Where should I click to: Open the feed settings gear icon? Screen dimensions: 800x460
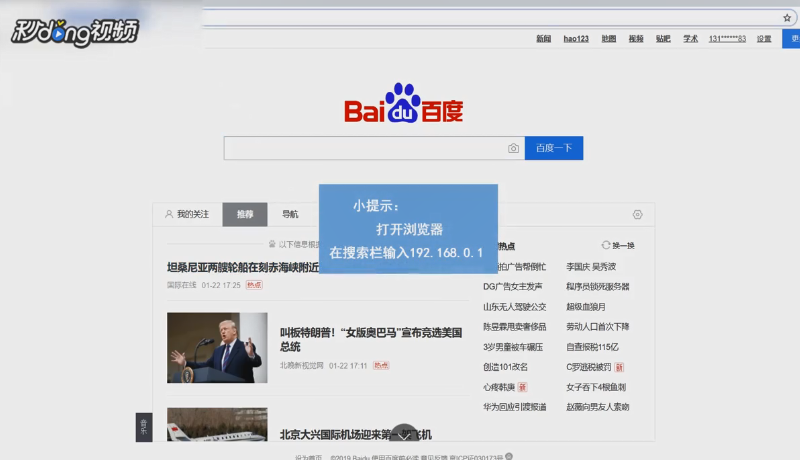tap(637, 215)
